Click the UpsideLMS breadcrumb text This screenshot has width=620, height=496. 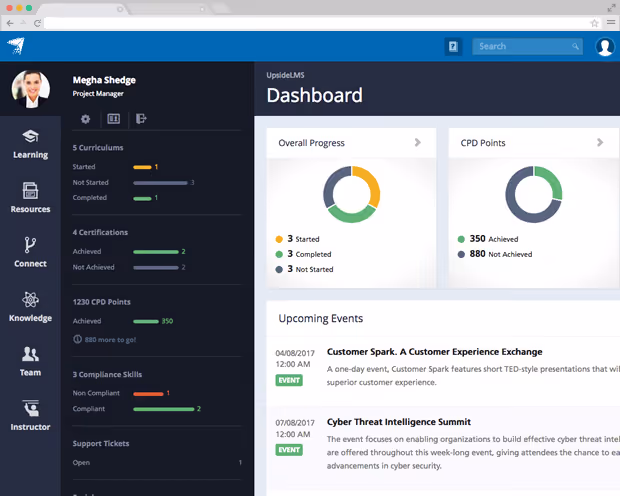click(x=285, y=75)
